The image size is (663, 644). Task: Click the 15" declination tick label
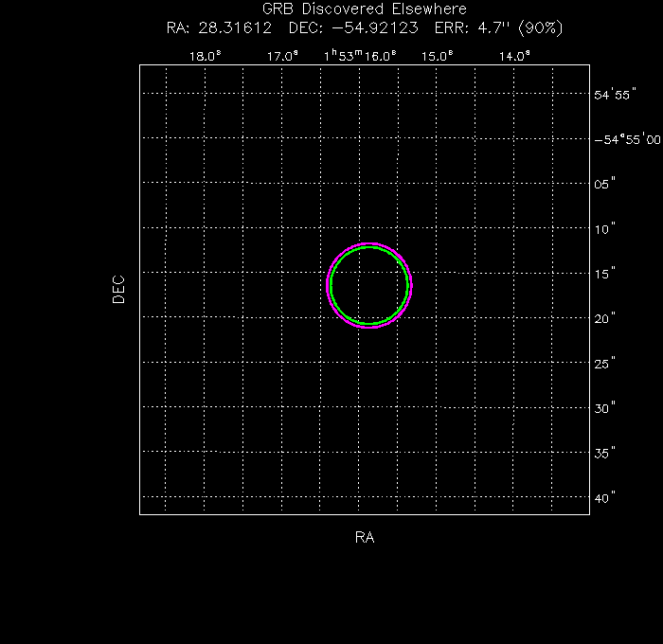coord(604,274)
